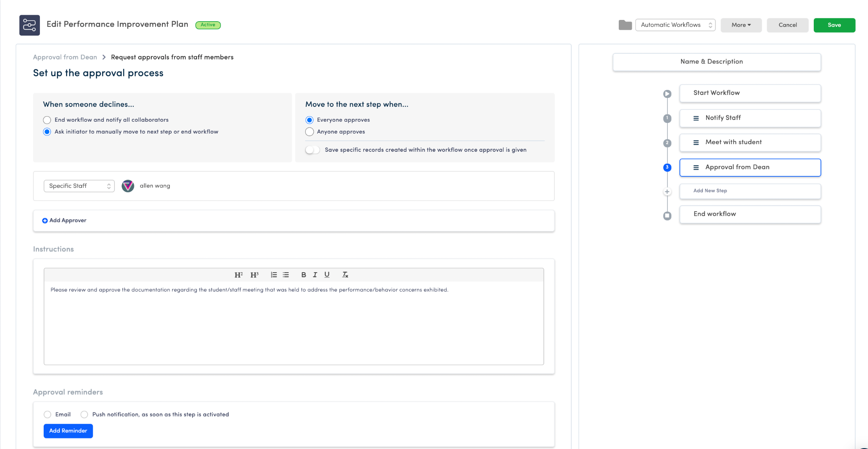Clear text formatting in Instructions editor
The height and width of the screenshot is (449, 868).
(x=345, y=275)
